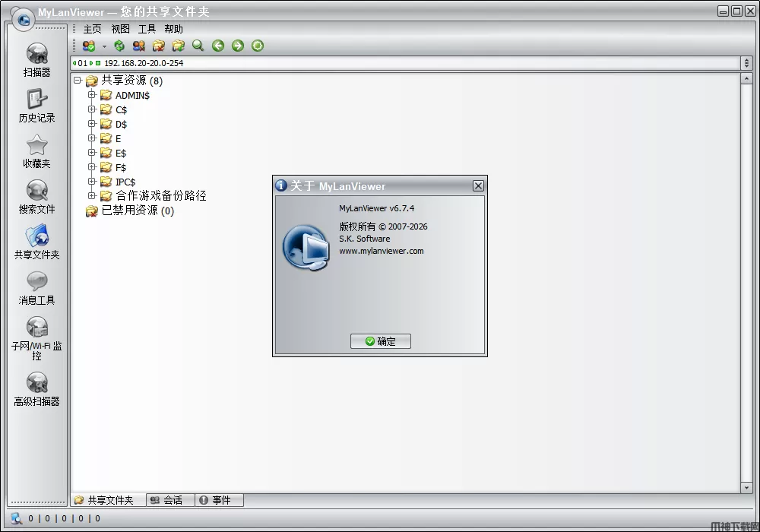Close the 关于 MyLanViewer dialog
This screenshot has width=760, height=532.
(478, 185)
